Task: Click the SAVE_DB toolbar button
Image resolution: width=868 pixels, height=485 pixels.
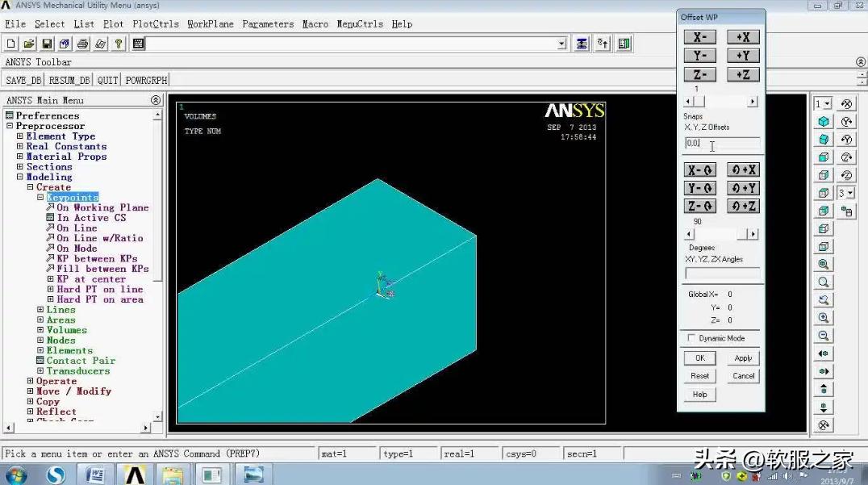Action: (x=24, y=80)
